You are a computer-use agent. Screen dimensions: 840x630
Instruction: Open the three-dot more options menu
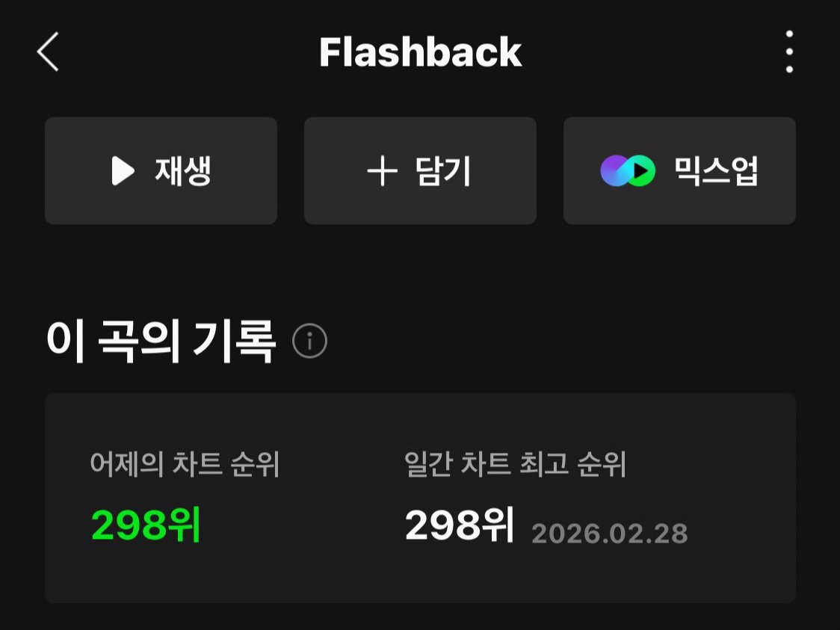[789, 52]
